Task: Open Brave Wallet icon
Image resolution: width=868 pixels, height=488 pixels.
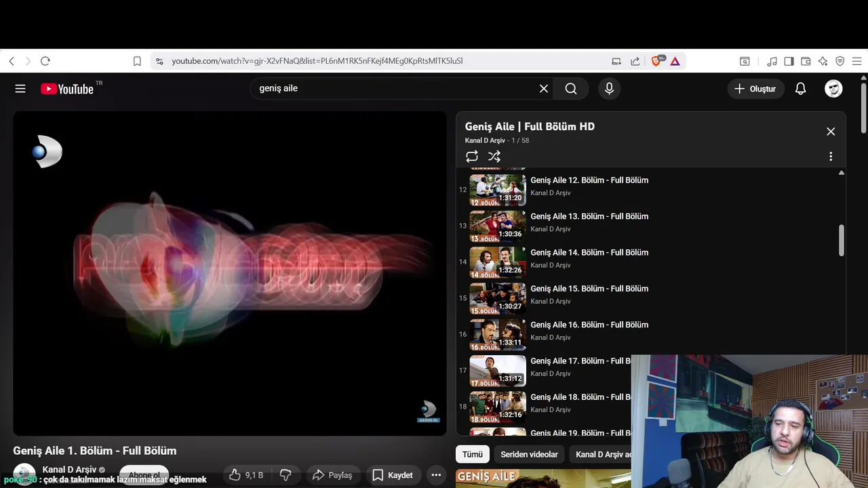Action: [x=806, y=61]
